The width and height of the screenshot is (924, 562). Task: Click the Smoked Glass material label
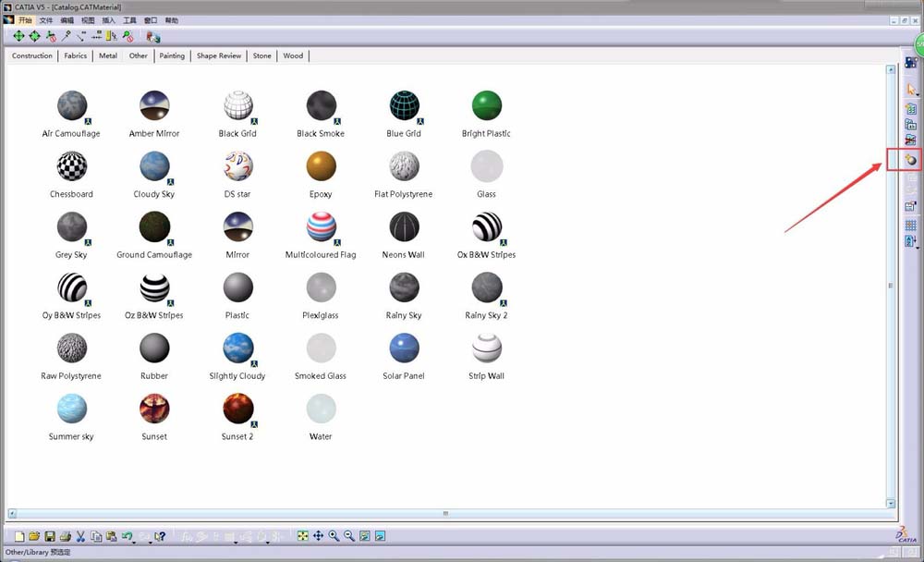[x=321, y=376]
